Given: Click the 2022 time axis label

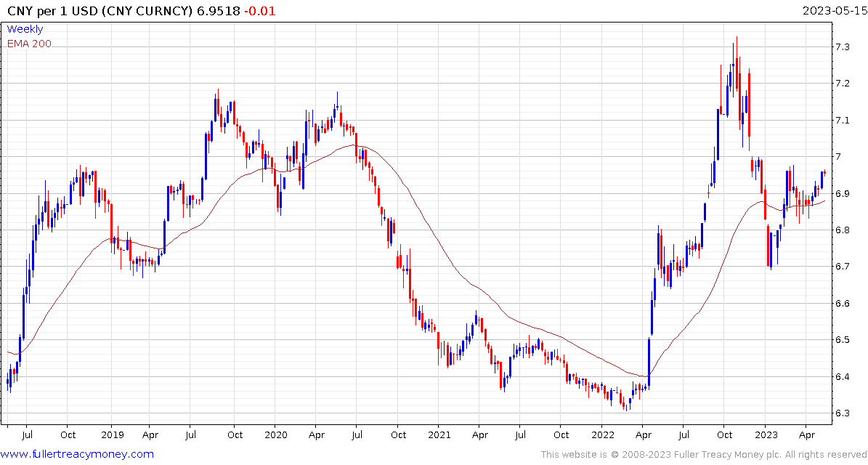Looking at the screenshot, I should pos(601,435).
